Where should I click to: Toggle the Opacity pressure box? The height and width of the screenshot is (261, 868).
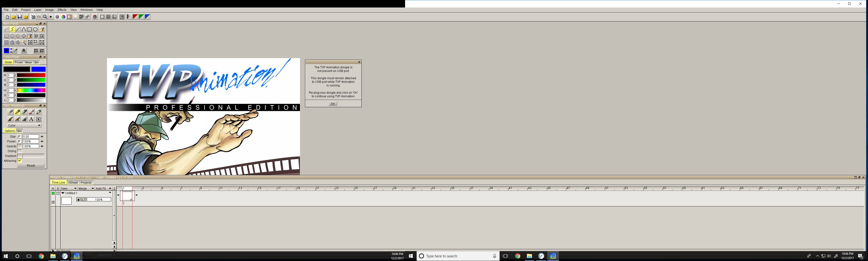click(20, 146)
